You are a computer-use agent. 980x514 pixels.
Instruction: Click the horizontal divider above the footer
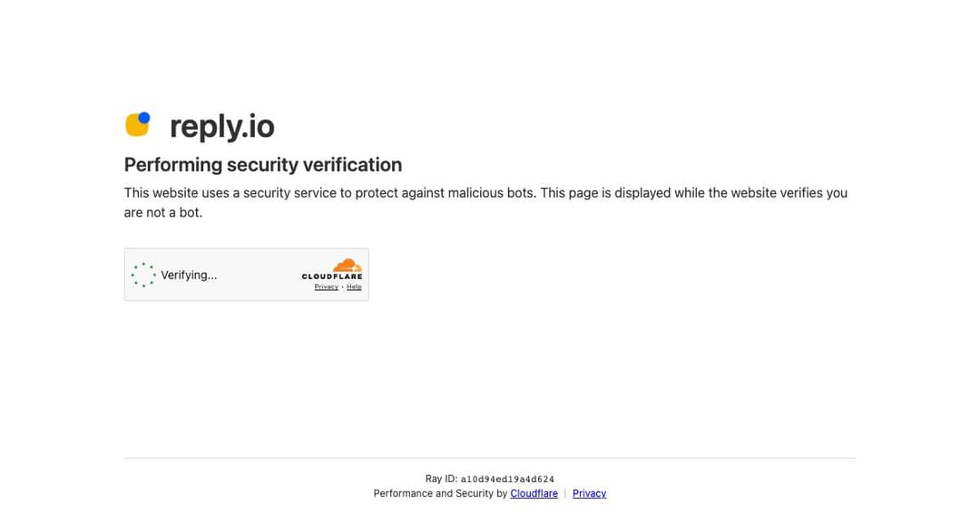click(x=490, y=458)
